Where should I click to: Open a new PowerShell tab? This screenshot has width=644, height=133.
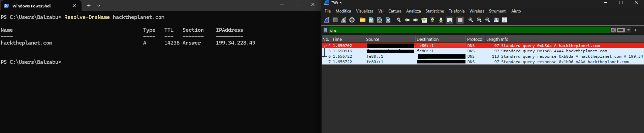point(89,5)
